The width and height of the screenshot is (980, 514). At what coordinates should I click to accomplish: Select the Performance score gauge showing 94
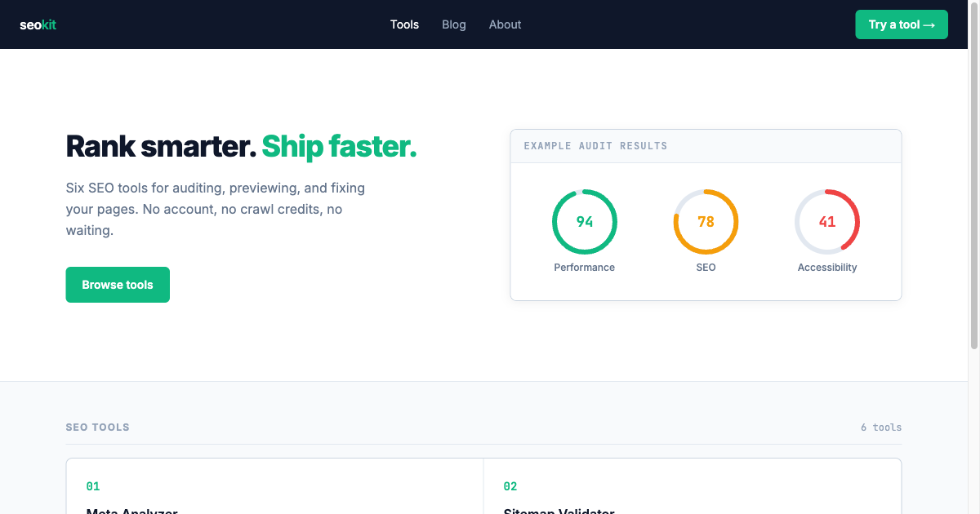click(585, 222)
